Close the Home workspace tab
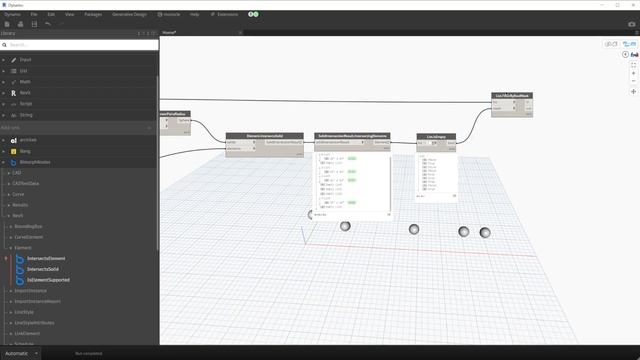This screenshot has height=360, width=640. coord(240,33)
